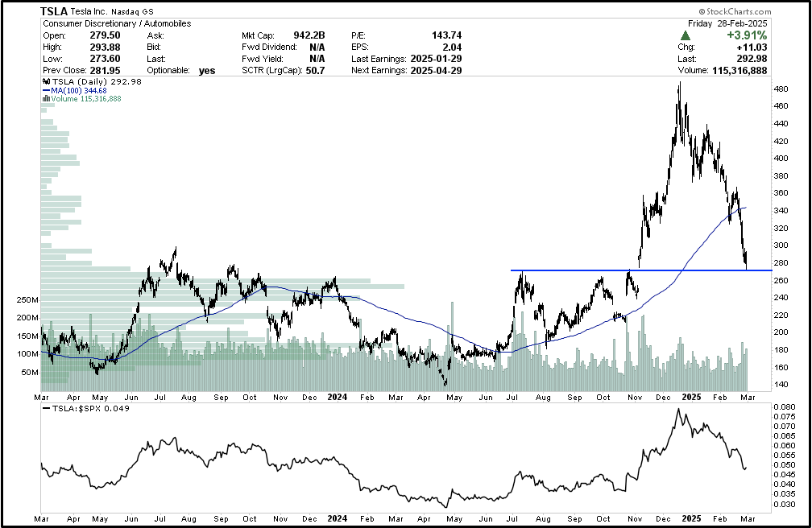Select Consumer Discretionary / Automobiles sector text
Image resolution: width=812 pixels, height=528 pixels.
click(117, 23)
